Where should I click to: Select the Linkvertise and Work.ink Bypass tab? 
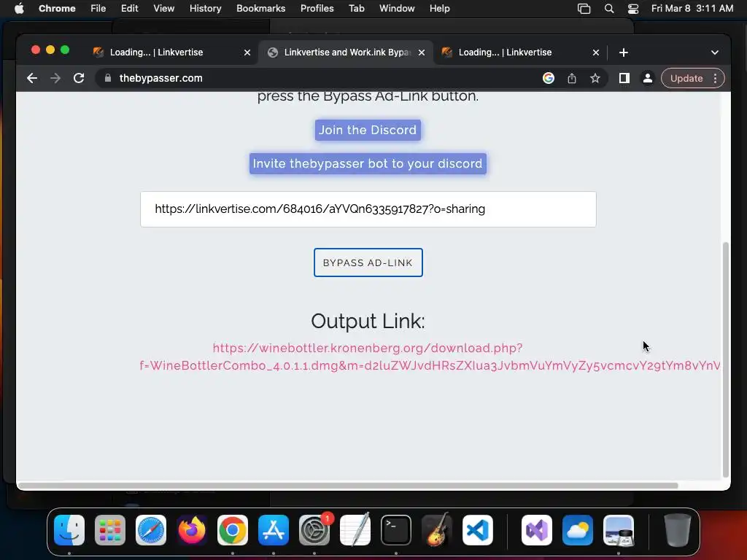coord(347,52)
